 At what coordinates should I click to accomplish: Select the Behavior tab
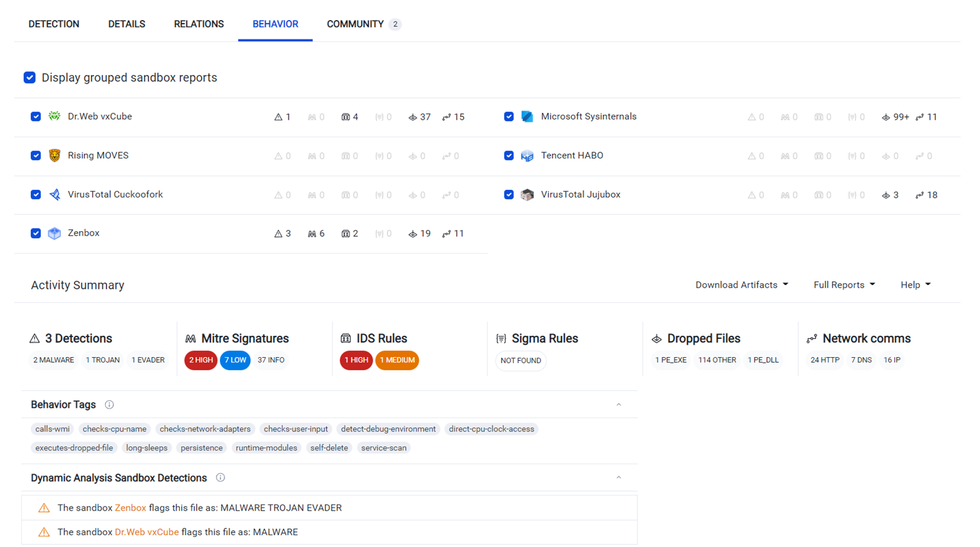(276, 24)
